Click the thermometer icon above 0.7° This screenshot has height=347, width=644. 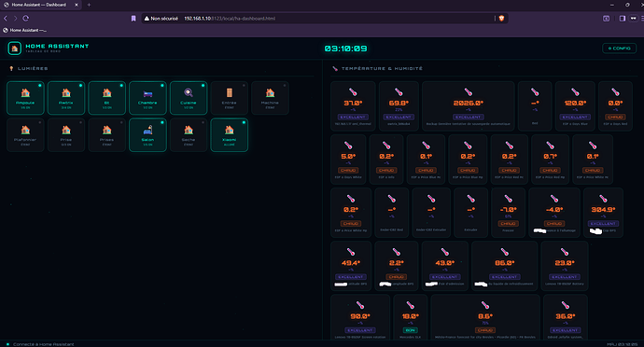[x=550, y=146]
